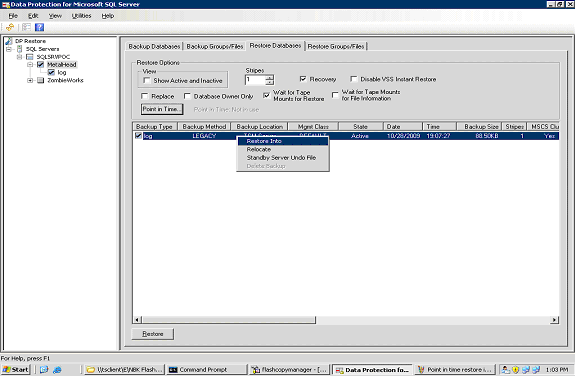
Task: Open the tsclient folder taskbar window
Action: point(125,370)
